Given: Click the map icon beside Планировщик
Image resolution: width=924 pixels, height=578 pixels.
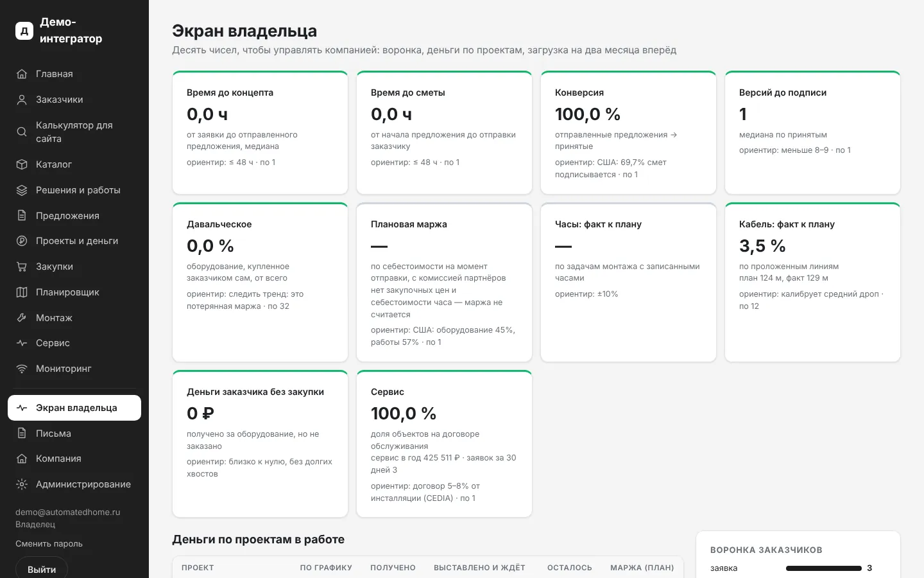Looking at the screenshot, I should pyautogui.click(x=22, y=292).
